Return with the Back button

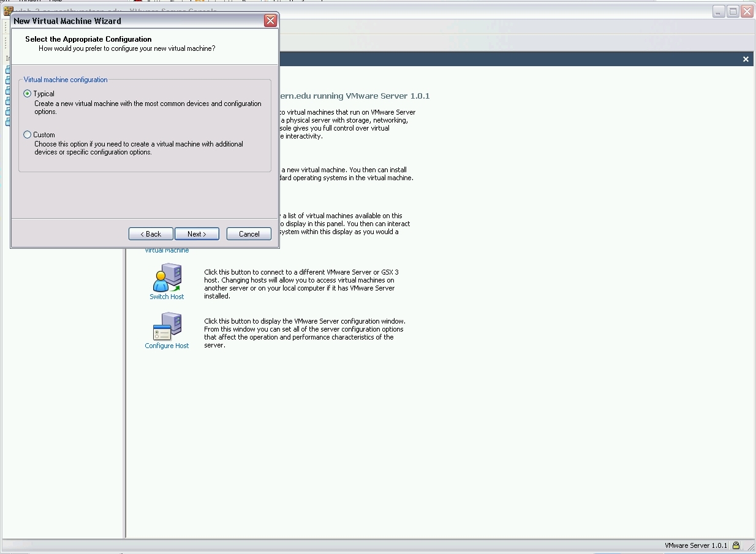pos(151,234)
